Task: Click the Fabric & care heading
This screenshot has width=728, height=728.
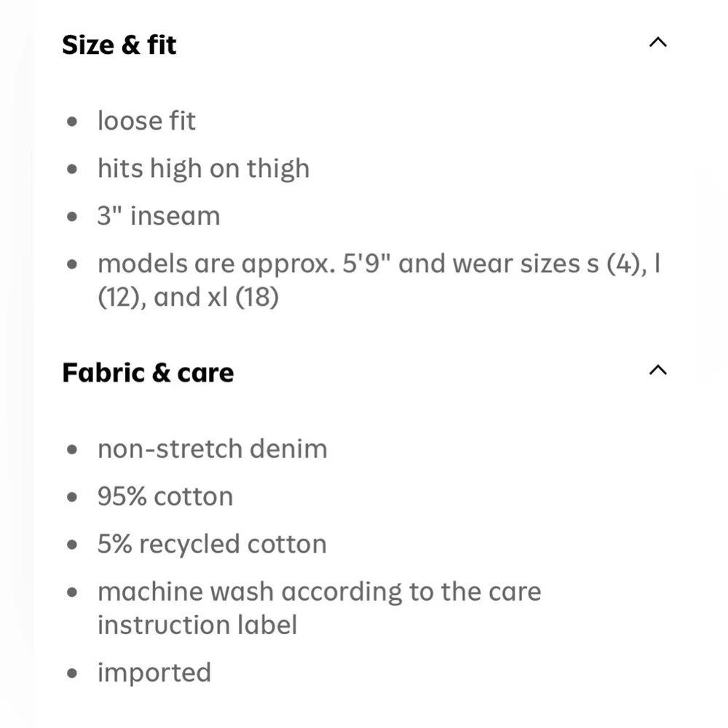Action: click(148, 373)
